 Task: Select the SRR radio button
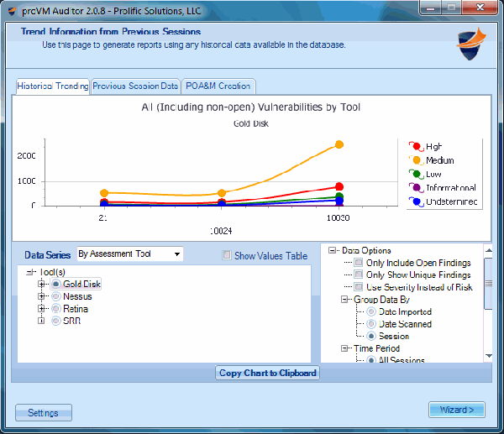point(56,321)
